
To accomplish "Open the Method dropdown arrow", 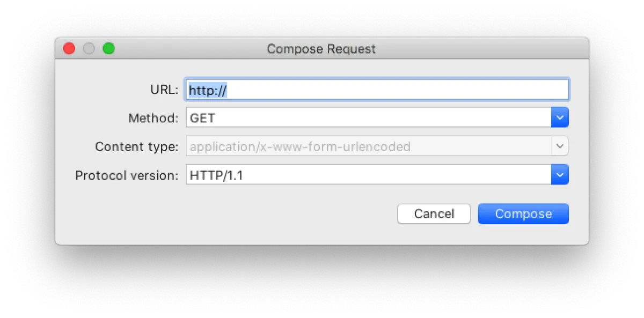I will 560,117.
